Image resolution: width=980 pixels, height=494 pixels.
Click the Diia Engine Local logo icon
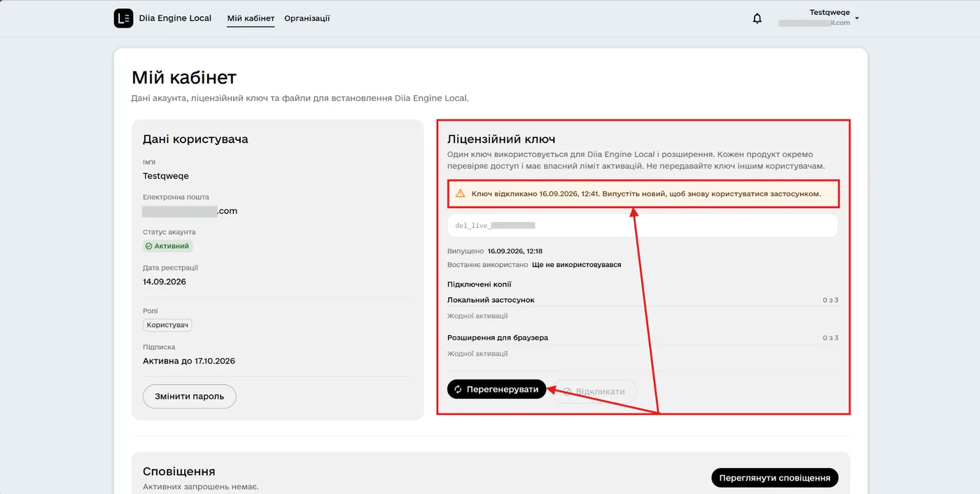(x=123, y=18)
